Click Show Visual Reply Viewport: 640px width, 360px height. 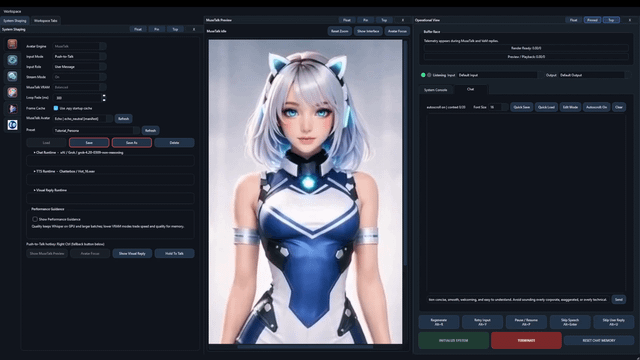click(x=132, y=253)
